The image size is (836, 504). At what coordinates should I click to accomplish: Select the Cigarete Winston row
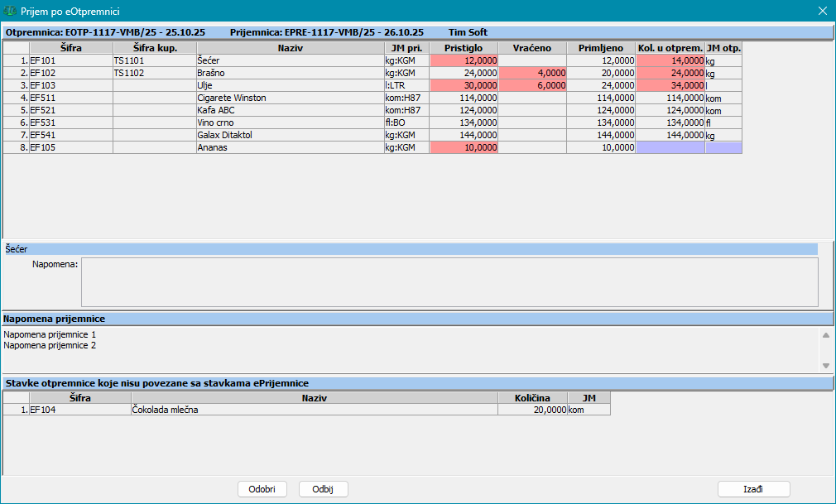point(290,98)
